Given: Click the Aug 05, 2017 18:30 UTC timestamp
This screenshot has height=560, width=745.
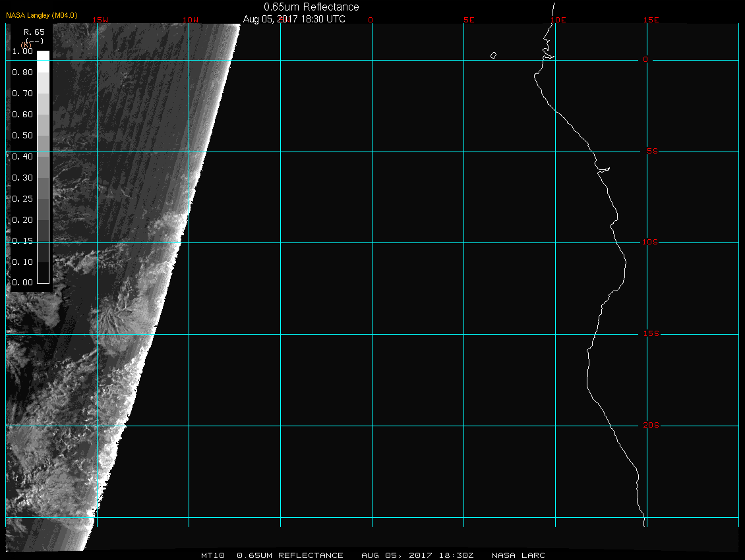Looking at the screenshot, I should click(x=294, y=19).
